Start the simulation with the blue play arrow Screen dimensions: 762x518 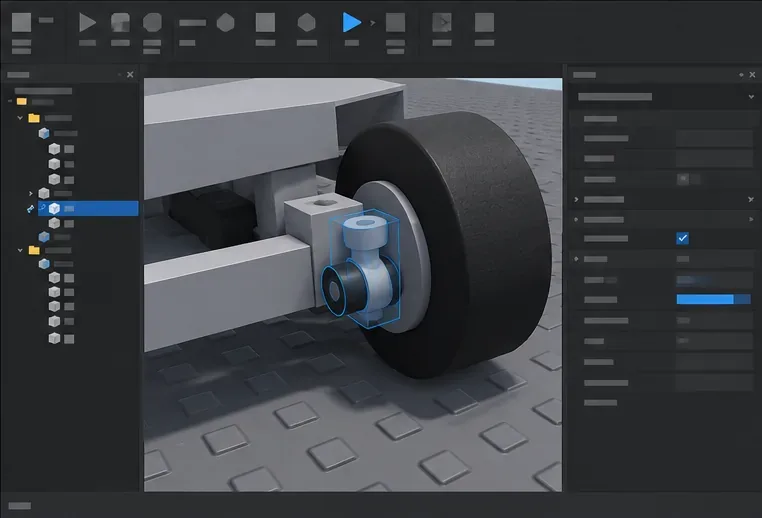pyautogui.click(x=351, y=22)
